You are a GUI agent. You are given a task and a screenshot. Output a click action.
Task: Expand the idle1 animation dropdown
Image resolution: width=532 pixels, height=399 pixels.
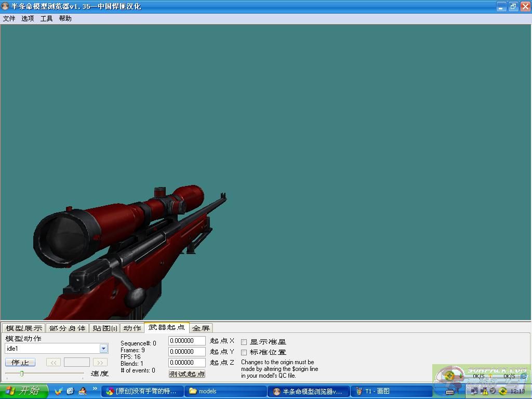pyautogui.click(x=103, y=349)
